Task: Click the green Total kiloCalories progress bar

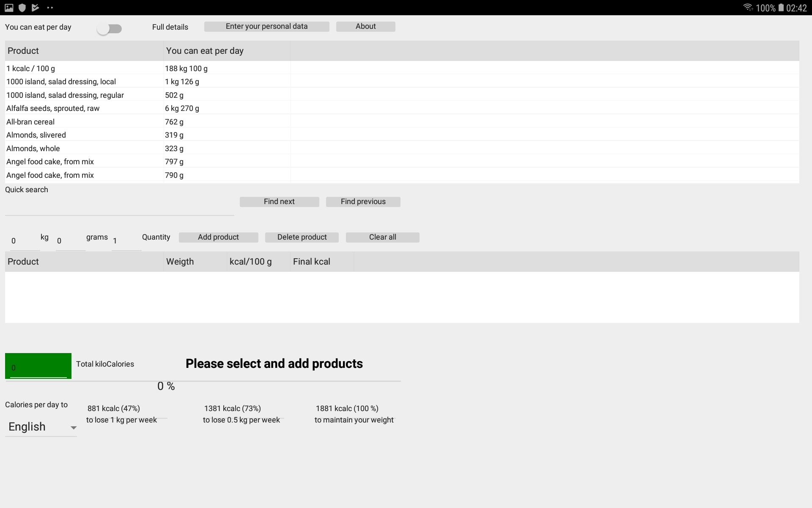Action: (38, 365)
